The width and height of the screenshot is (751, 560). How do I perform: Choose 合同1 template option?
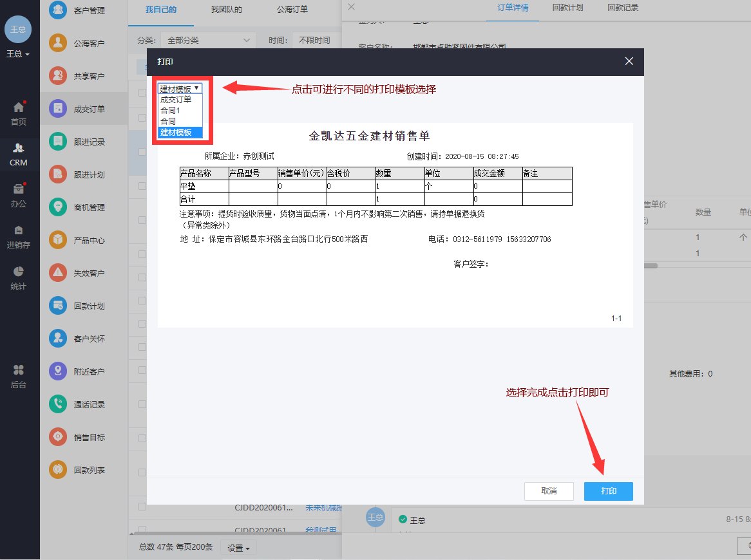point(180,111)
